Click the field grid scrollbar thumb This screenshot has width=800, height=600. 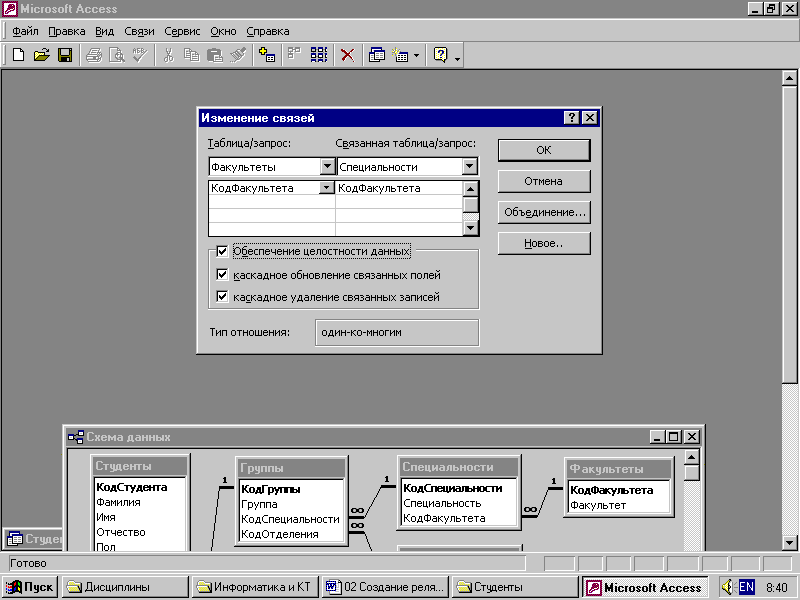coord(470,204)
